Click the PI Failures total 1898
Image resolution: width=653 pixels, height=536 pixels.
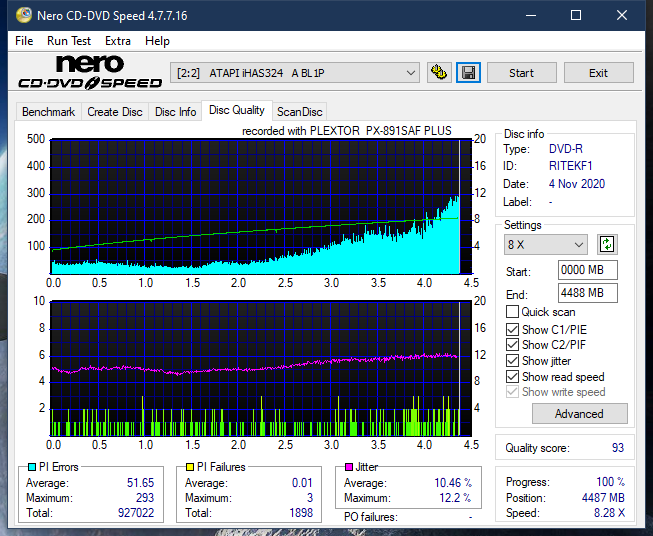point(301,513)
